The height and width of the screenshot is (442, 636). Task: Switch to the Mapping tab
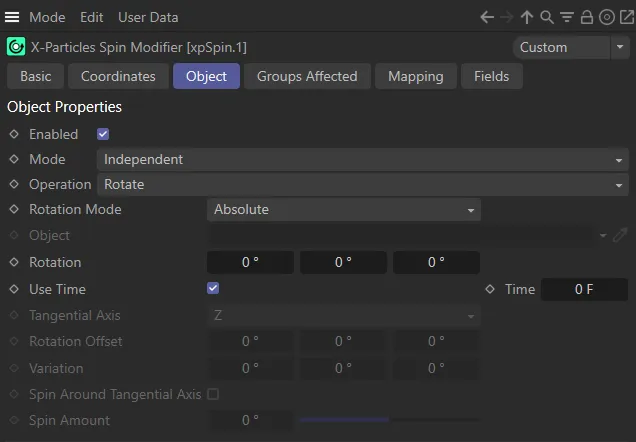point(416,76)
